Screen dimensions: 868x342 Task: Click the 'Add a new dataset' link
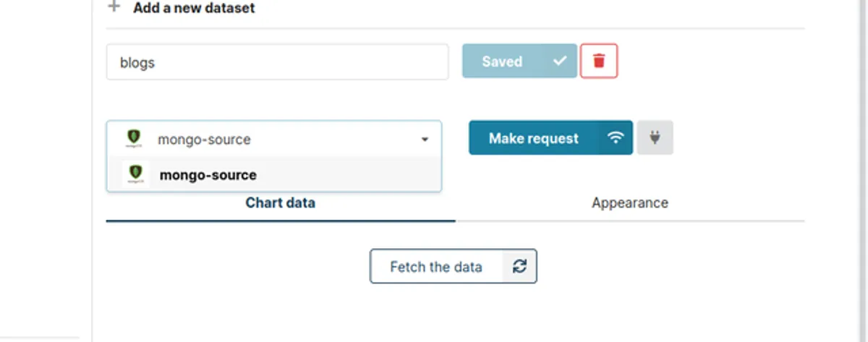tap(194, 9)
